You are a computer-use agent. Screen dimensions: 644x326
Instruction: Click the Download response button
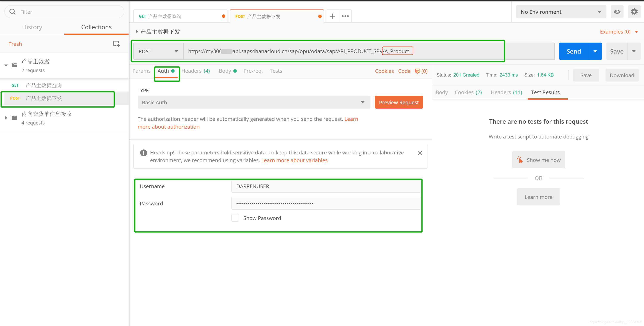pos(622,75)
